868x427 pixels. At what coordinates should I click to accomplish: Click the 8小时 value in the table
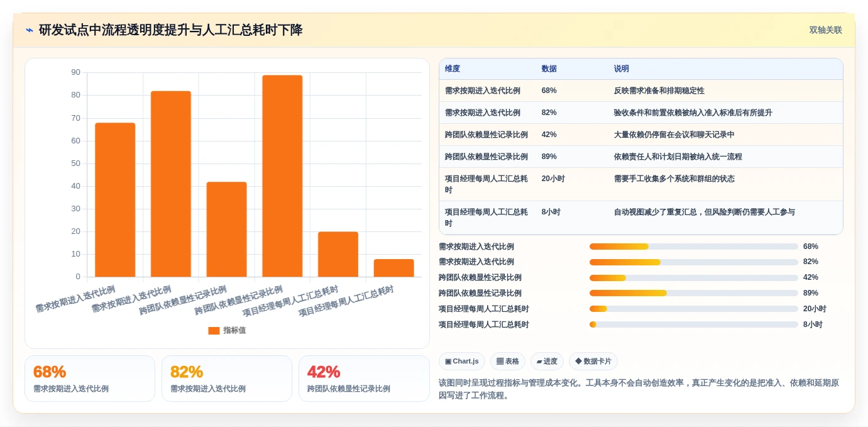coord(551,212)
